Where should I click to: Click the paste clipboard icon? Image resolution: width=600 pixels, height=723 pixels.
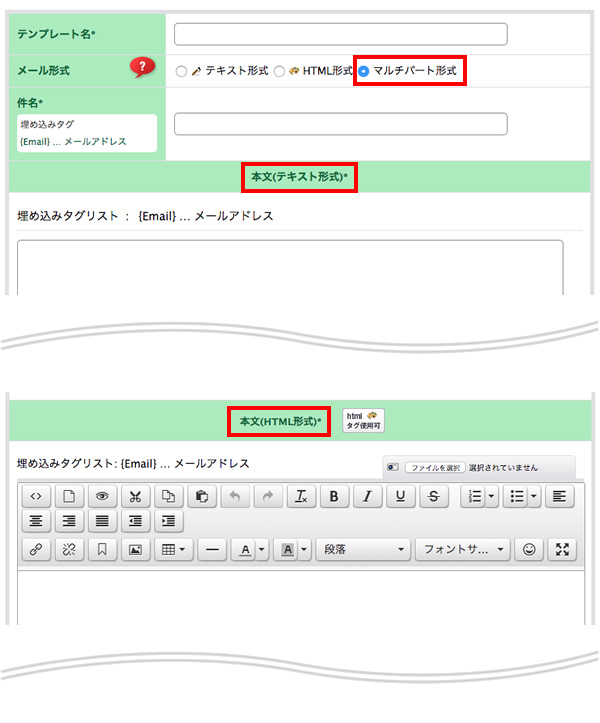point(202,496)
